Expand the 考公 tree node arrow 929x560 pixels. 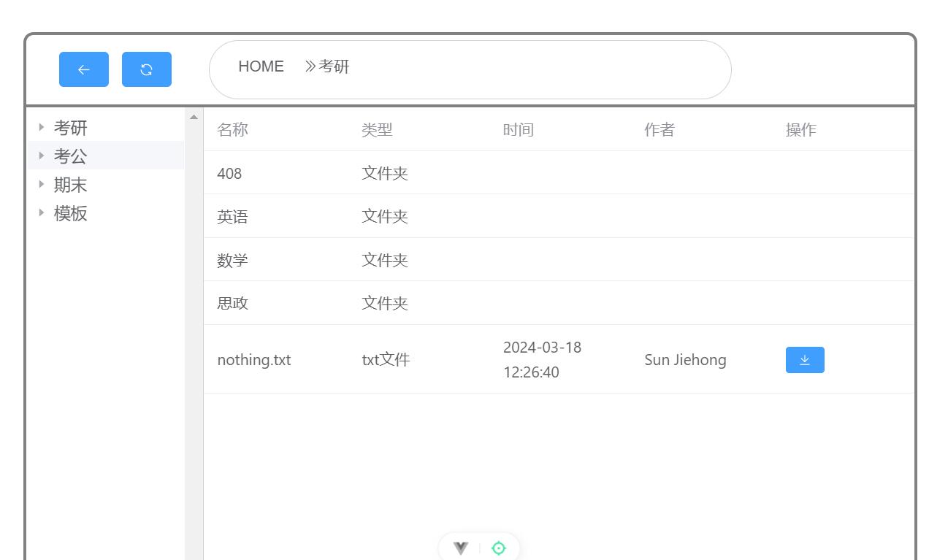click(42, 156)
